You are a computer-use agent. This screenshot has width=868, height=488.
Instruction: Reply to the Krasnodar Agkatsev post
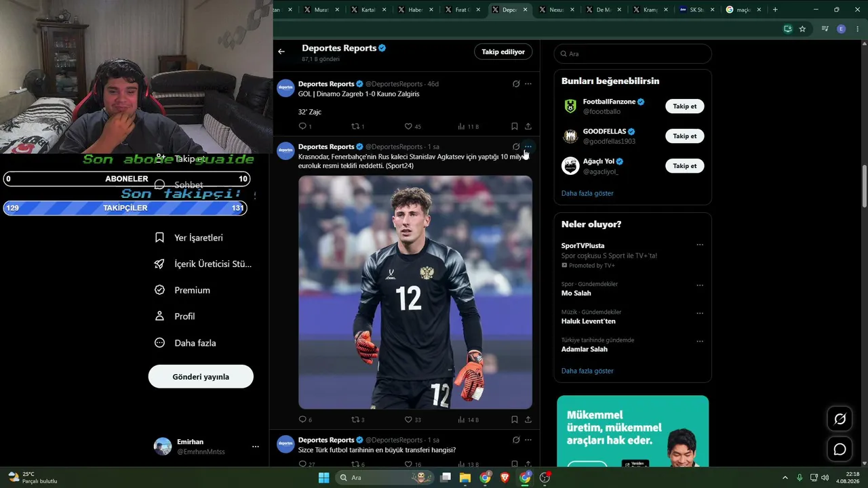pos(302,420)
